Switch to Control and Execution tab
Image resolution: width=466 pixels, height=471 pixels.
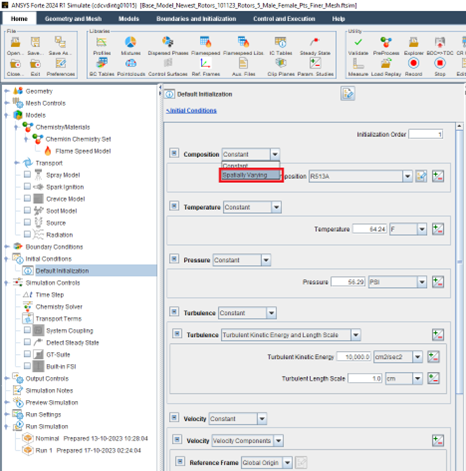(x=284, y=19)
